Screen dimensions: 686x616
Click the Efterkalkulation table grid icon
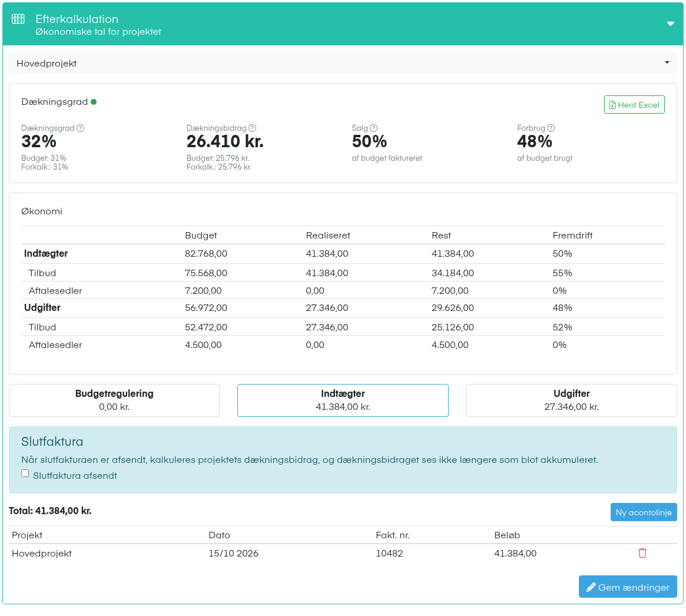tap(18, 19)
